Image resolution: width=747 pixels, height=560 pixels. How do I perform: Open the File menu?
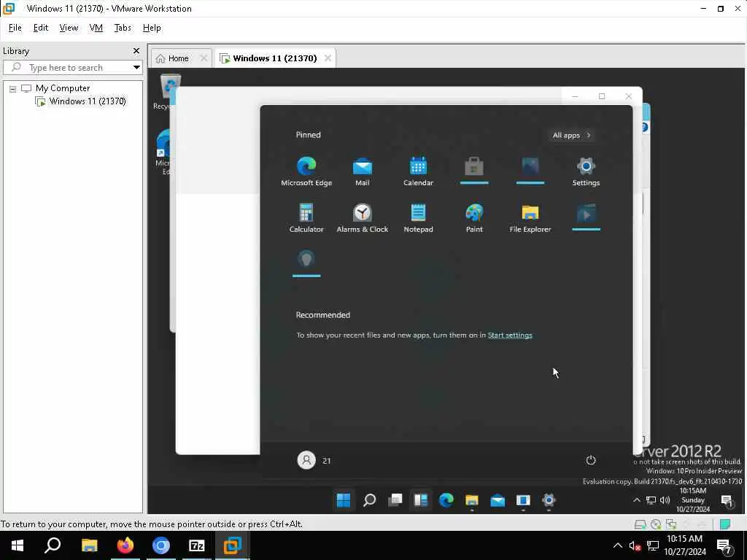(x=15, y=28)
